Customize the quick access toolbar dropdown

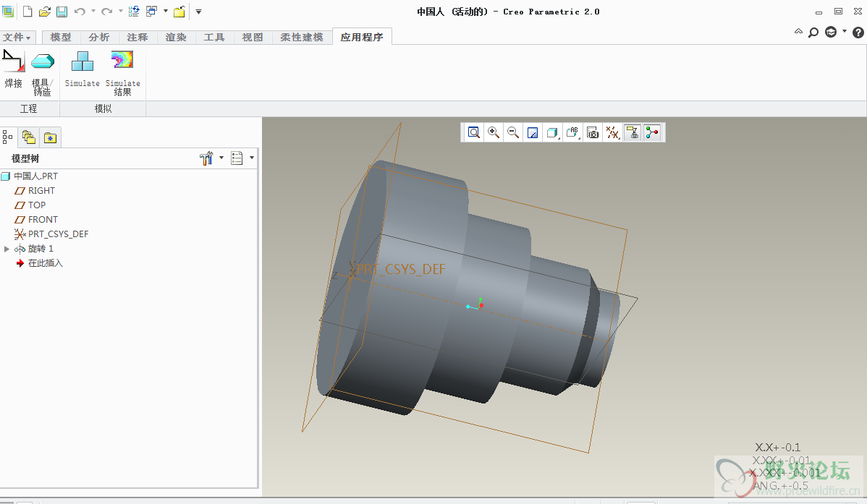(x=198, y=11)
